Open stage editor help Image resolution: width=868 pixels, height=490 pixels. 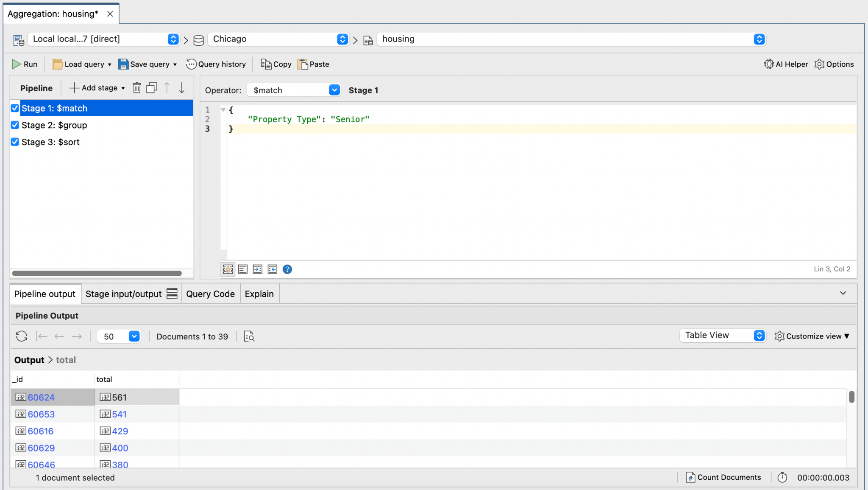287,269
